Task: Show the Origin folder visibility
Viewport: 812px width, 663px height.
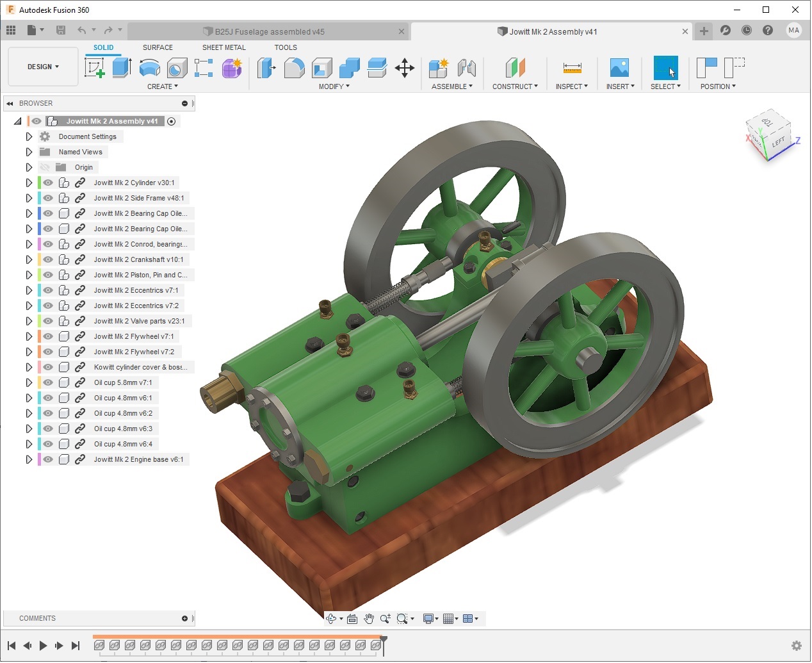Action: 45,167
